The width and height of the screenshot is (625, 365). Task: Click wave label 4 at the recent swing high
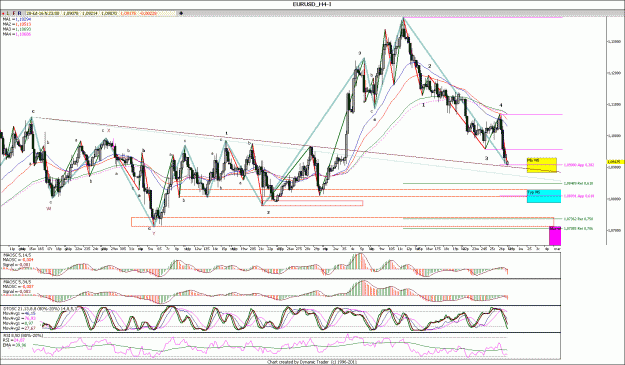501,105
